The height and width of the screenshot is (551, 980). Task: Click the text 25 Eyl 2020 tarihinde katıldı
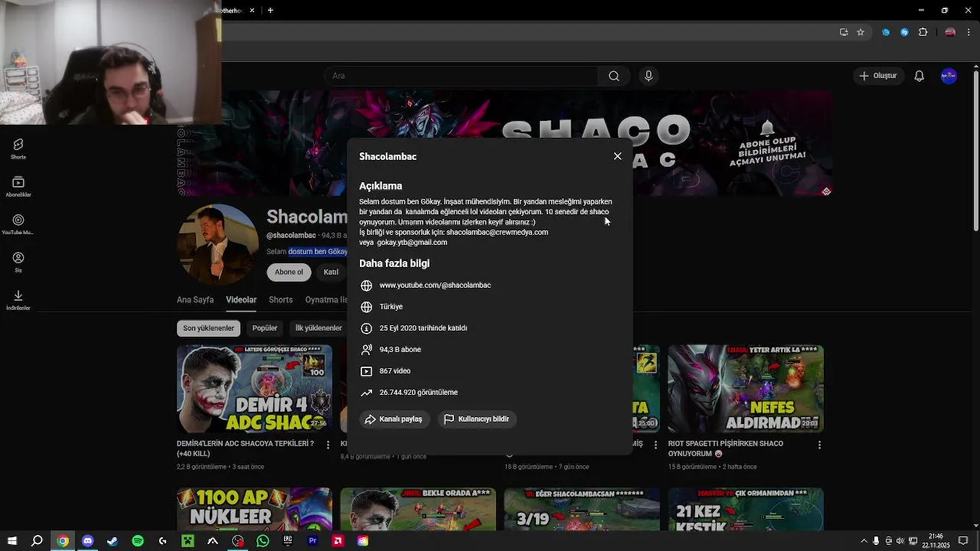coord(423,328)
